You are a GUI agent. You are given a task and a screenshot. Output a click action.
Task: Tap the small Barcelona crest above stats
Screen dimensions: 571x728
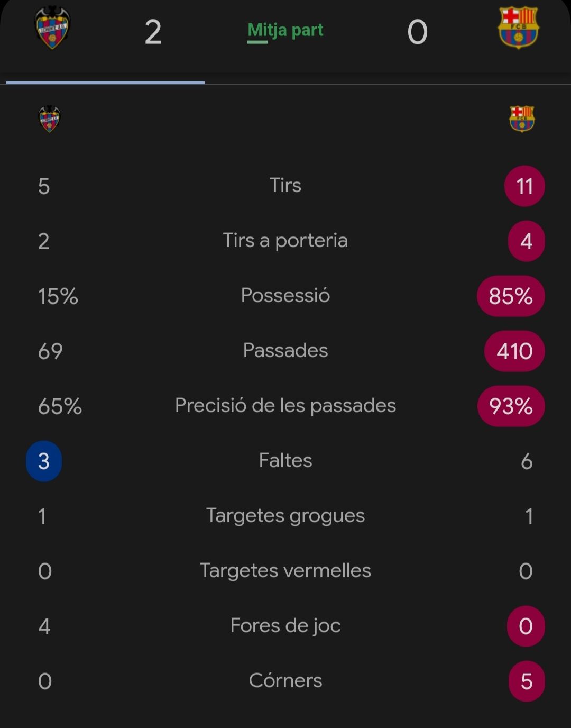point(521,119)
